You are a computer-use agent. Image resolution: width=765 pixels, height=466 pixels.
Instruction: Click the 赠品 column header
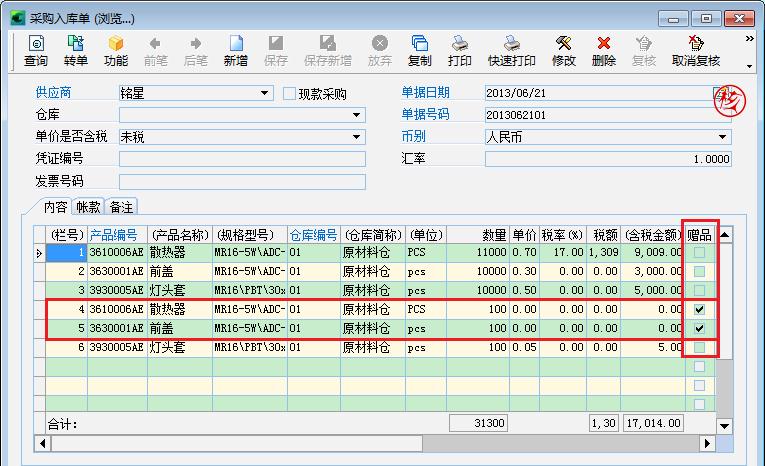699,235
